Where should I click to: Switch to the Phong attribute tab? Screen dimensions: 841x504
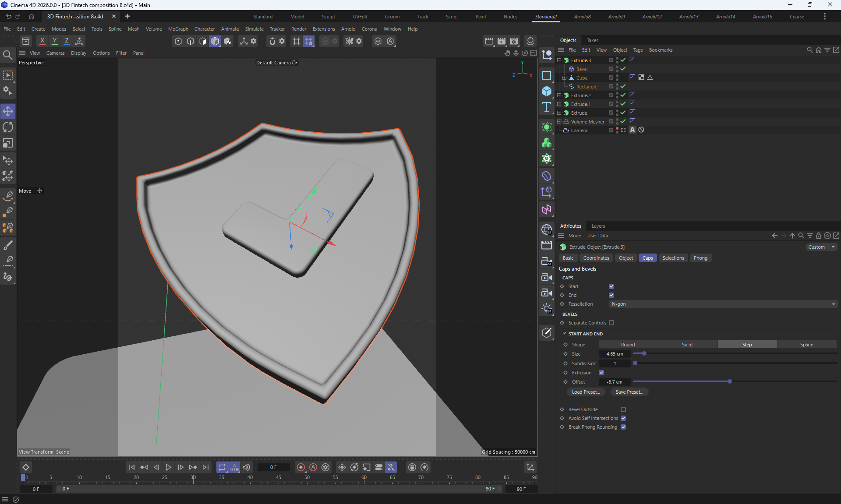[700, 258]
